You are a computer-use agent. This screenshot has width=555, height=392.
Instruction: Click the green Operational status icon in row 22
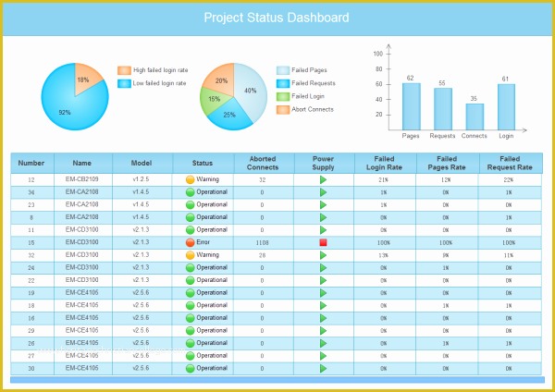tap(190, 280)
